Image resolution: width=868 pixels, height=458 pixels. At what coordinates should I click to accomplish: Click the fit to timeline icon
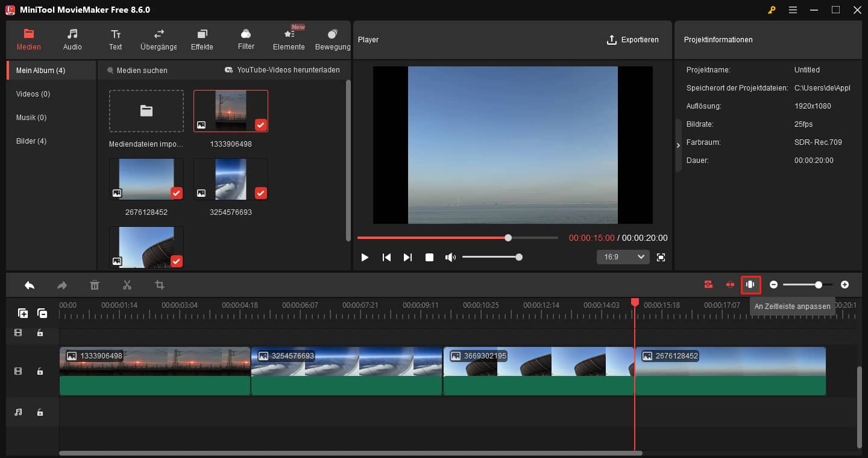[750, 284]
